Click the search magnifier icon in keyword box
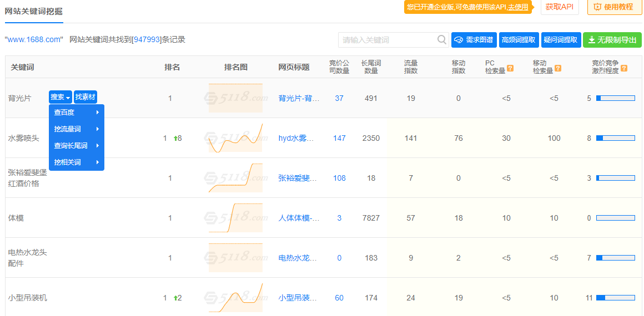This screenshot has height=316, width=644. pos(442,40)
